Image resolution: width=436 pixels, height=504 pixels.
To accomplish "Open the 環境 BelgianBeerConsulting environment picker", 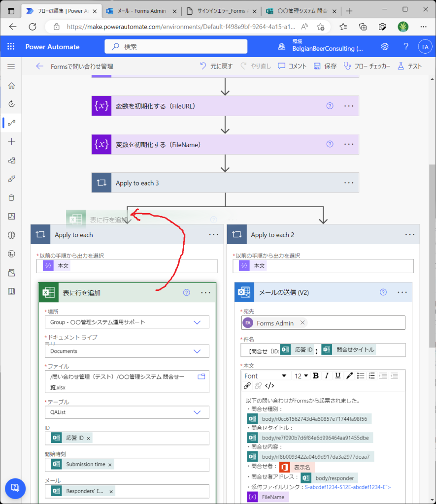I will pyautogui.click(x=321, y=47).
